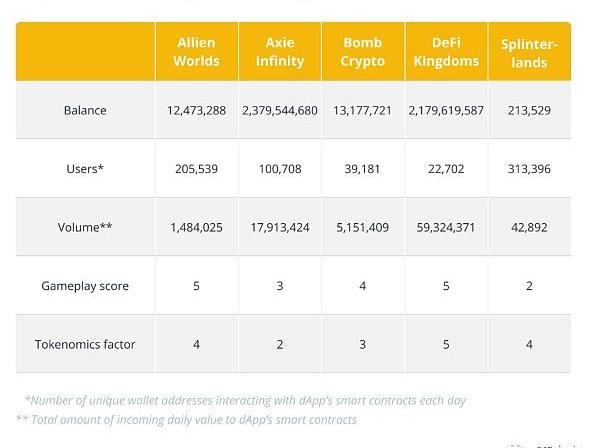Click the Bomb Crypto column header
The width and height of the screenshot is (600, 448).
tap(362, 52)
